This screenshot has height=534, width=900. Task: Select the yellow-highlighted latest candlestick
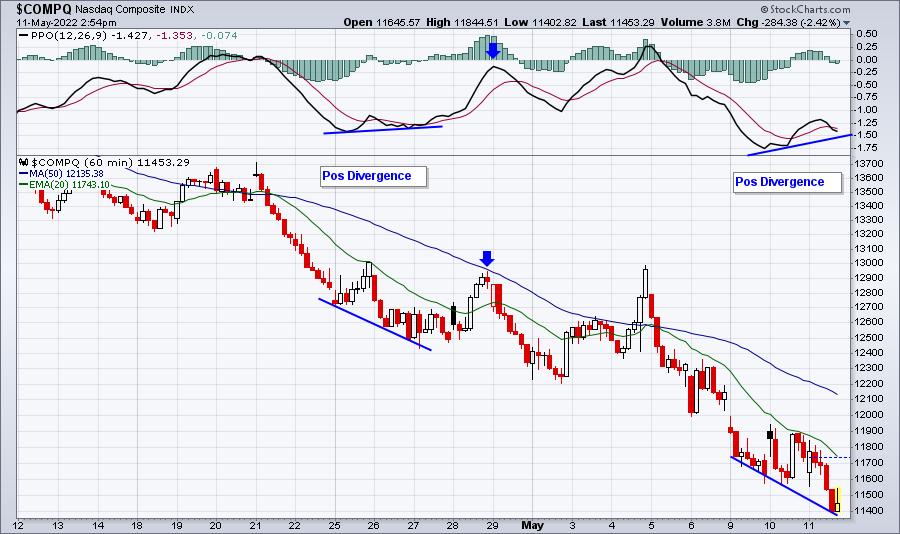click(x=837, y=500)
